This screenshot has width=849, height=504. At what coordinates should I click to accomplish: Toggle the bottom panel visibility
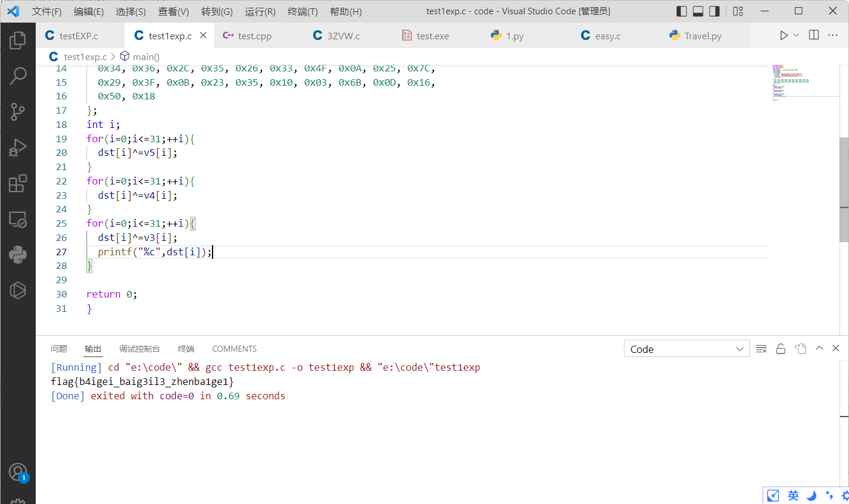pyautogui.click(x=698, y=11)
